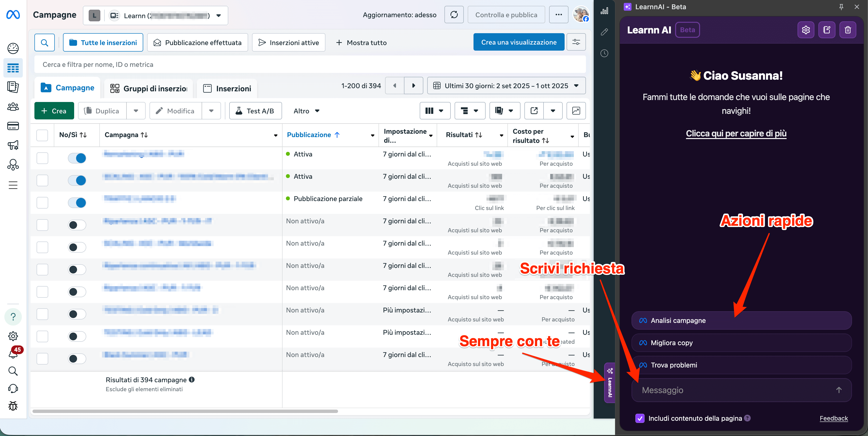Enable the first Non attivo/a campaign toggle

(77, 225)
